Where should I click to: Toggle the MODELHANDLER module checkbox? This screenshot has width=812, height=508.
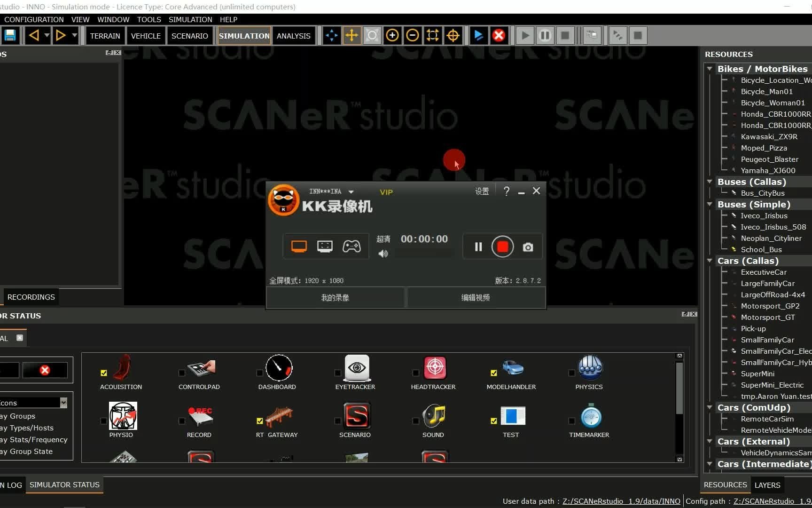pos(494,373)
